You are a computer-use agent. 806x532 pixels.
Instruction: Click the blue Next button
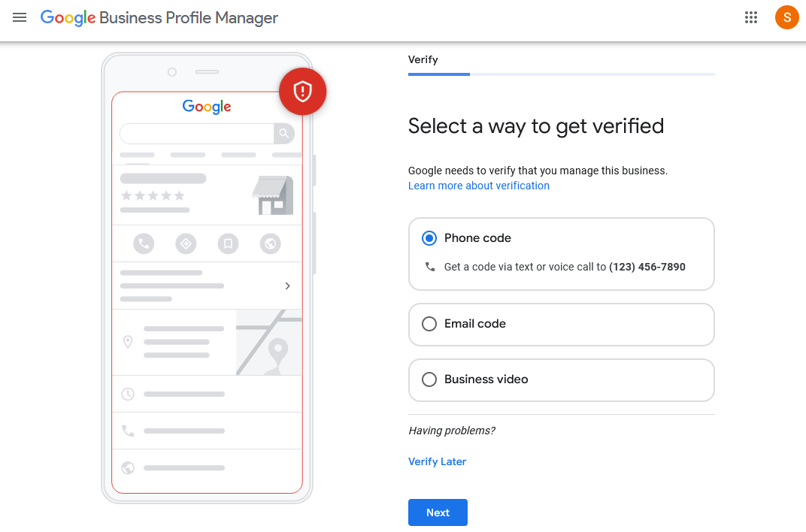pos(438,512)
